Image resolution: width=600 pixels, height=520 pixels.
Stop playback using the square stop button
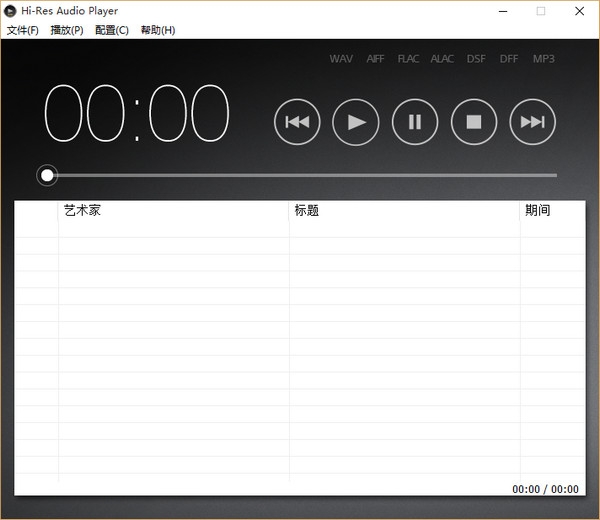point(474,122)
